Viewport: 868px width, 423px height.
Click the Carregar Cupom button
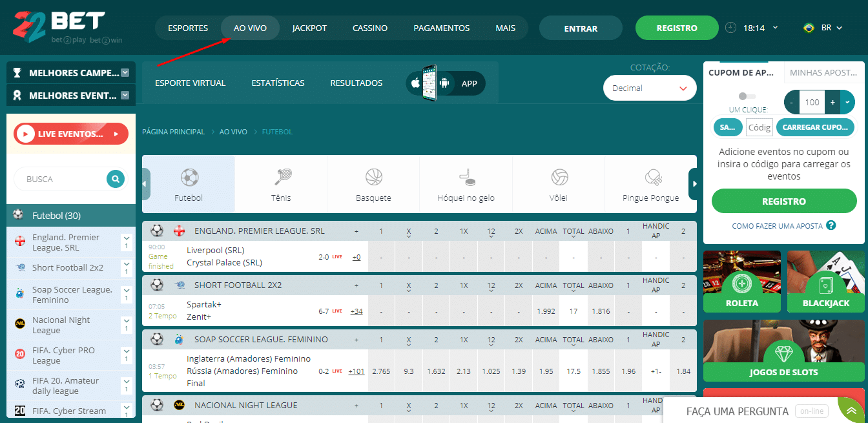click(814, 127)
